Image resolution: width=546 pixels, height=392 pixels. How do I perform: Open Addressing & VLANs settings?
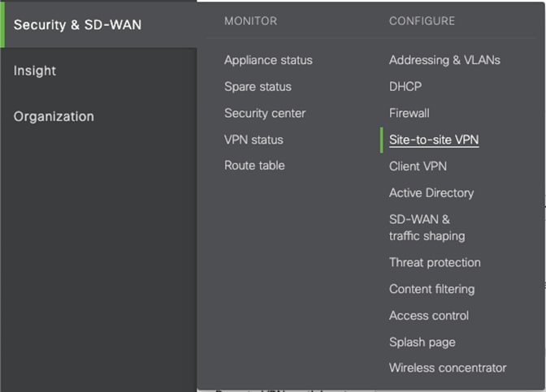pyautogui.click(x=444, y=60)
